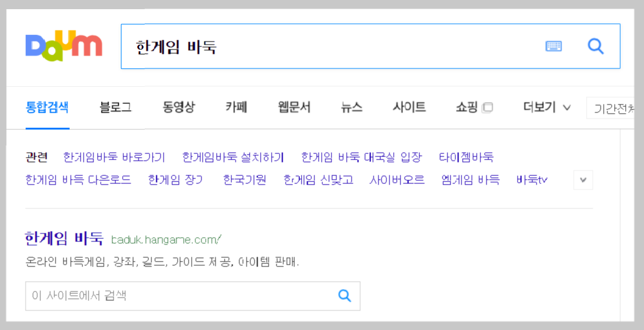Expand the related searches list arrow
The width and height of the screenshot is (644, 330).
click(x=583, y=180)
